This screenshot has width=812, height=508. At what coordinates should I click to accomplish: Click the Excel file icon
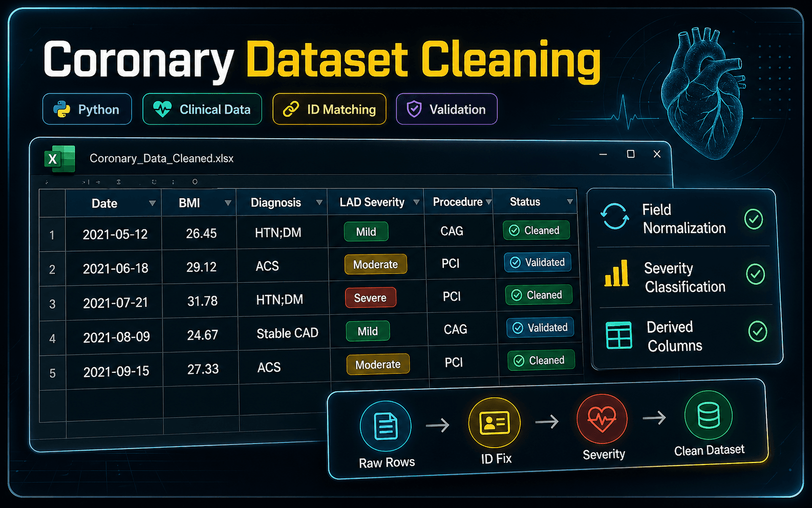(60, 159)
